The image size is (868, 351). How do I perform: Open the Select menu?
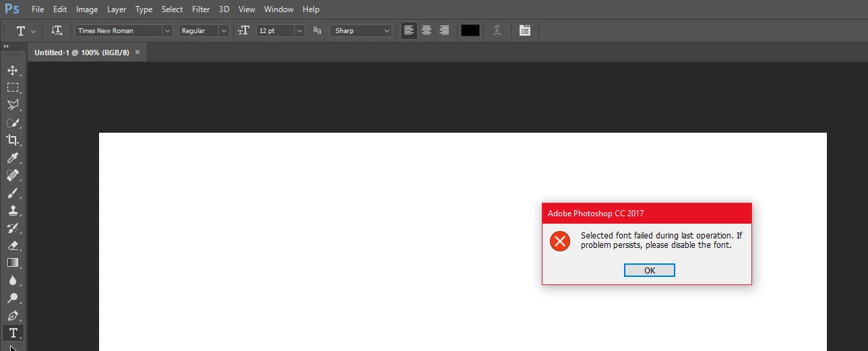[173, 9]
